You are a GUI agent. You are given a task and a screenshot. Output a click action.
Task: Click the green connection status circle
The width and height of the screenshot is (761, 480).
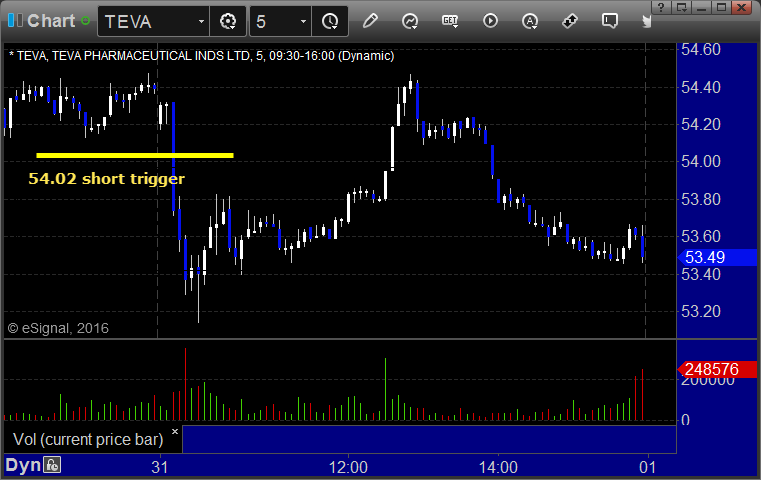pyautogui.click(x=85, y=21)
